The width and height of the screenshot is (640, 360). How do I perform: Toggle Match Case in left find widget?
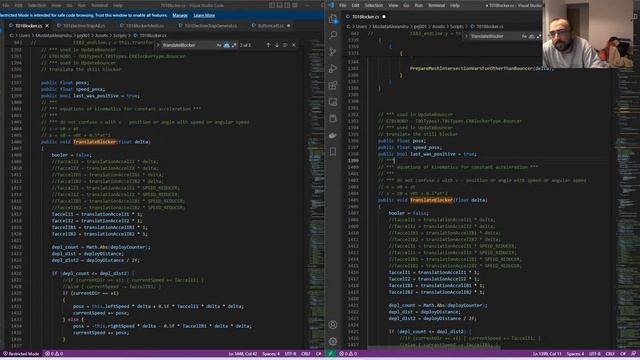click(x=219, y=45)
